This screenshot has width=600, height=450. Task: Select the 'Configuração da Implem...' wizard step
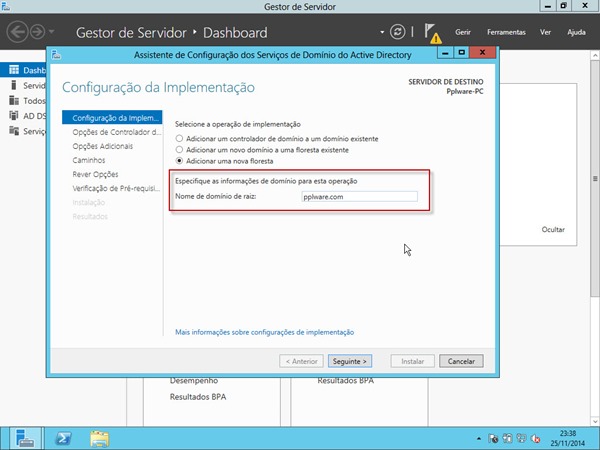coord(112,117)
